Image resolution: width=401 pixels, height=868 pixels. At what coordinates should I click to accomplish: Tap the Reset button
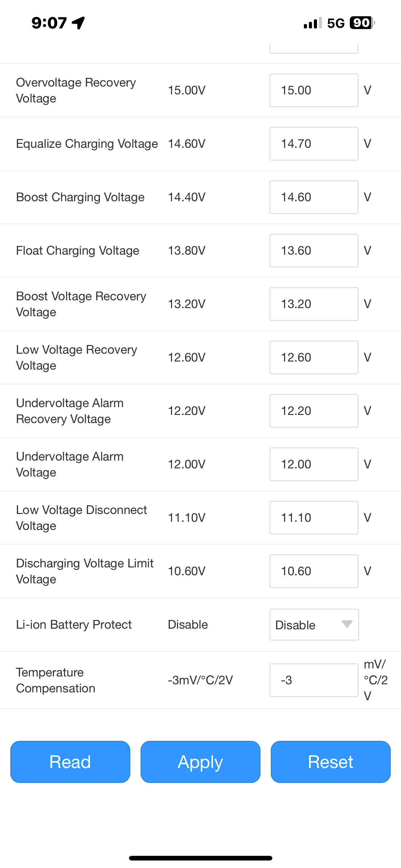point(330,761)
